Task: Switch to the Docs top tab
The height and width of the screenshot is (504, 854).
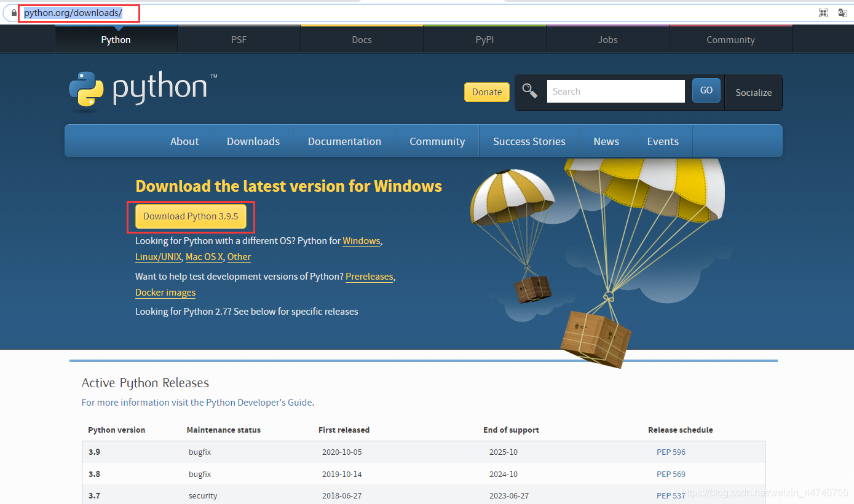Action: [362, 39]
